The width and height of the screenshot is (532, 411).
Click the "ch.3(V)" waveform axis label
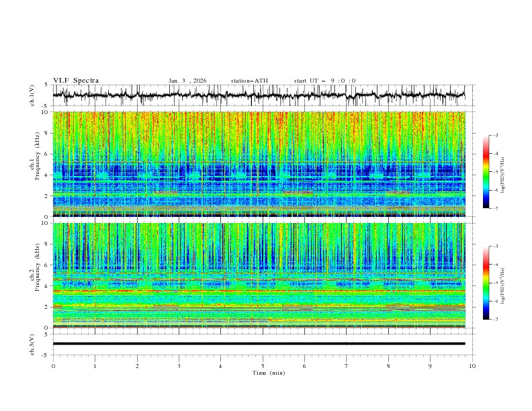32,345
